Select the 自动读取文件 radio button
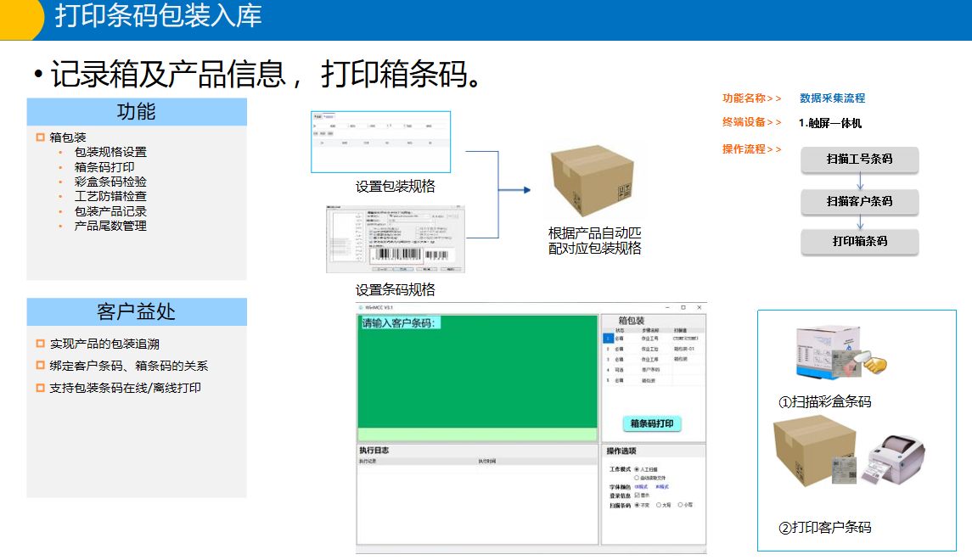972x560 pixels. click(x=638, y=478)
